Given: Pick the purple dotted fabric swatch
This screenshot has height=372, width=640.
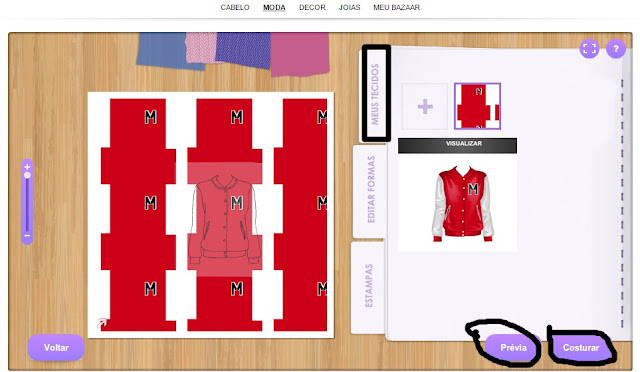Looking at the screenshot, I should pos(243,51).
